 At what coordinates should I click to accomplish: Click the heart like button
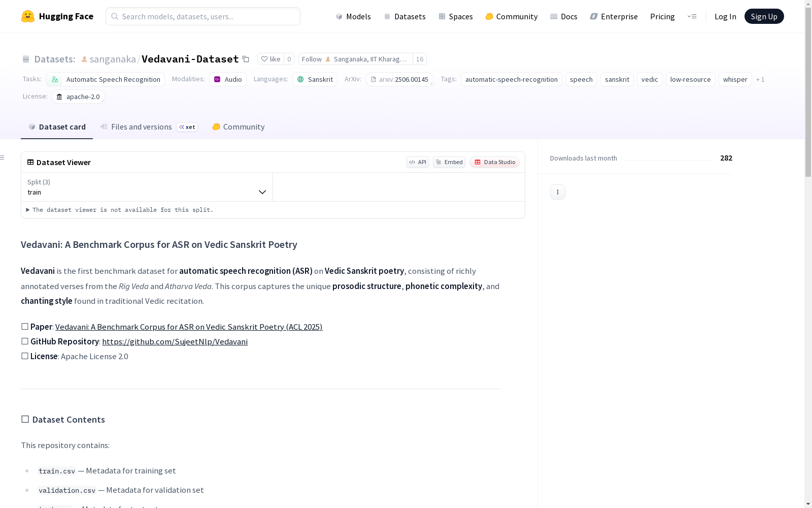[270, 59]
